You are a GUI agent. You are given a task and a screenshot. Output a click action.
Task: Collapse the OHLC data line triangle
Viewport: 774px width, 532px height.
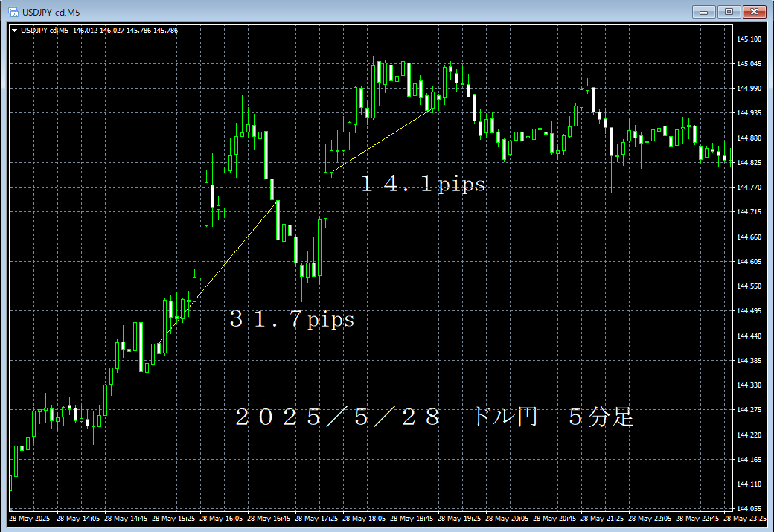click(14, 31)
